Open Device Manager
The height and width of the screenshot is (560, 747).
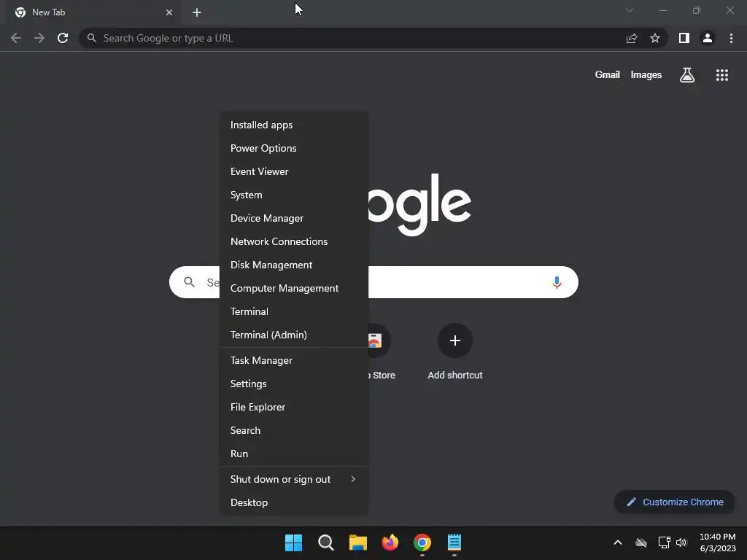pyautogui.click(x=293, y=218)
